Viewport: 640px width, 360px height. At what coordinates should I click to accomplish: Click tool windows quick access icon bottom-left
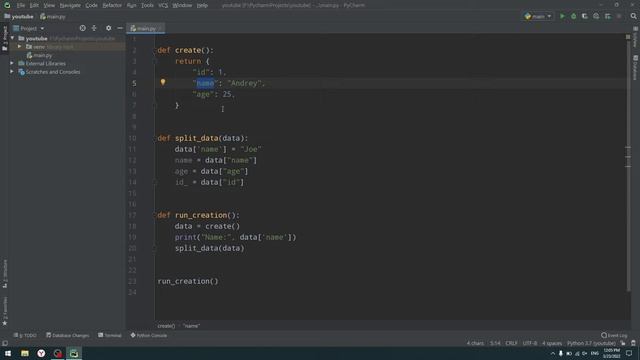[x=5, y=343]
